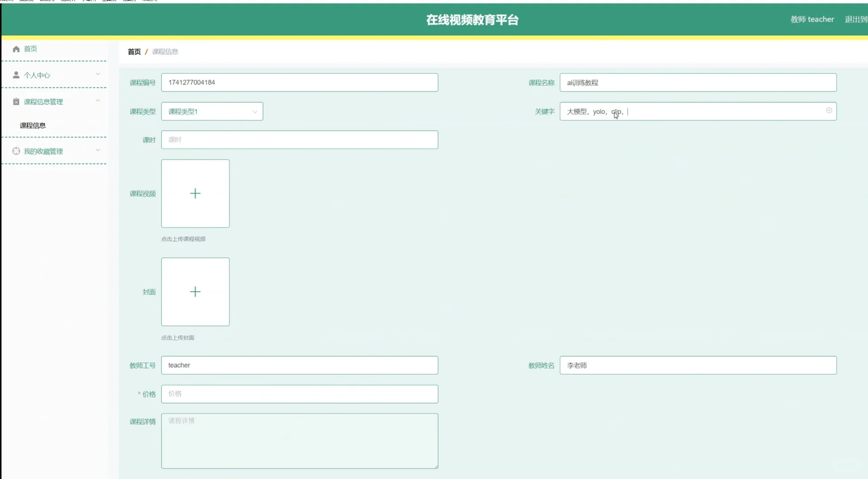Click the 退出登录 link in the header

tap(856, 20)
